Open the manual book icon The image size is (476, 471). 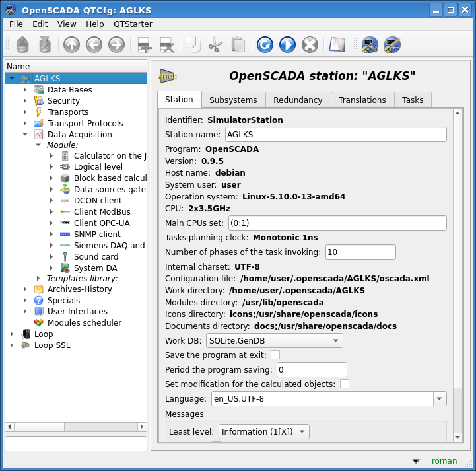tap(337, 45)
